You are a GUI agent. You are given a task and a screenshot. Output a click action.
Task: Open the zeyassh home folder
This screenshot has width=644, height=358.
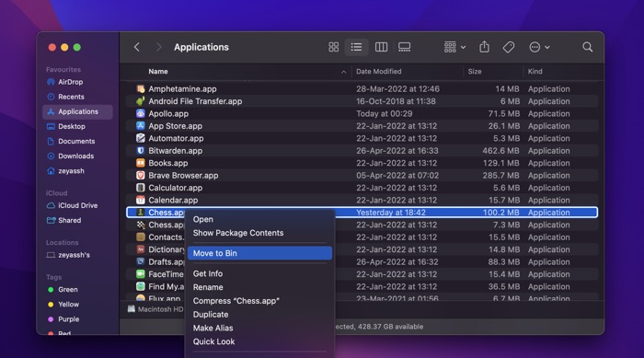(x=71, y=170)
